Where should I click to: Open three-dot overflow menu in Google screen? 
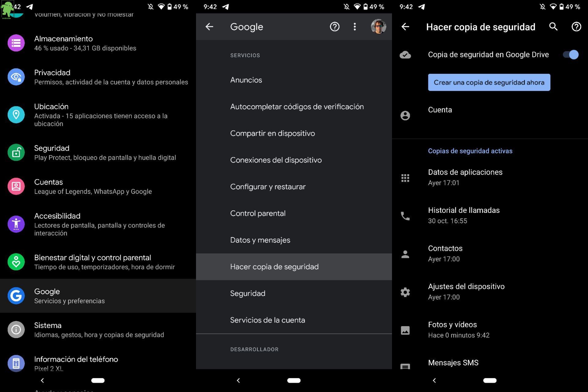pyautogui.click(x=355, y=27)
